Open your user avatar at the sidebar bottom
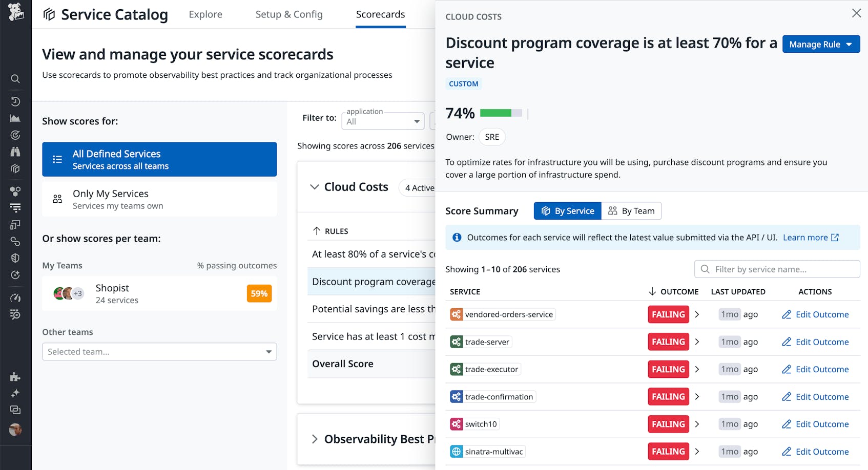868x470 pixels. (x=15, y=430)
